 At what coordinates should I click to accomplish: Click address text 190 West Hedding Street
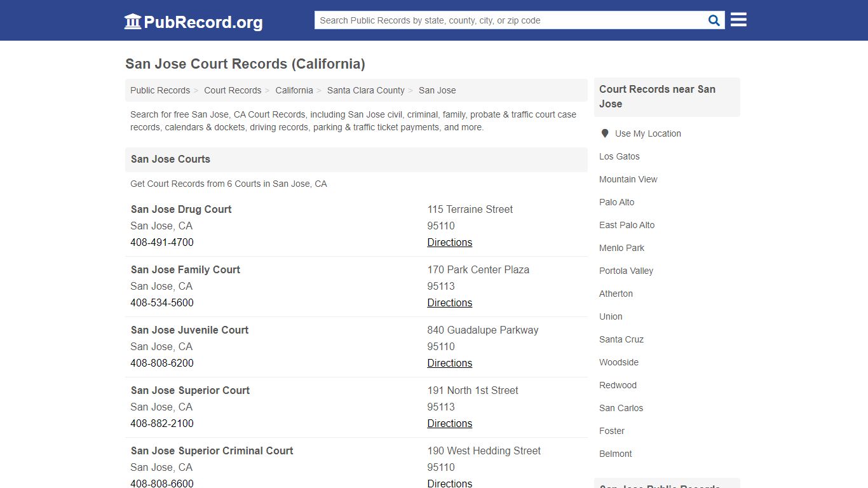(484, 451)
